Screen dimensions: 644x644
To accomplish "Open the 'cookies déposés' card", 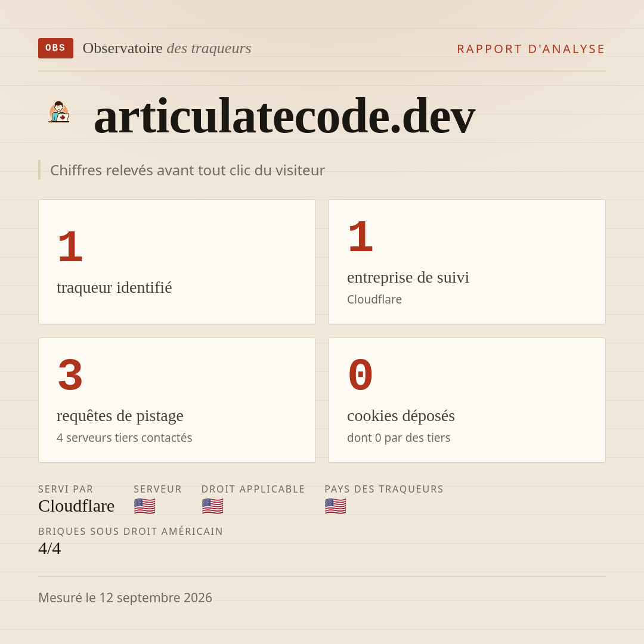I will tap(467, 400).
